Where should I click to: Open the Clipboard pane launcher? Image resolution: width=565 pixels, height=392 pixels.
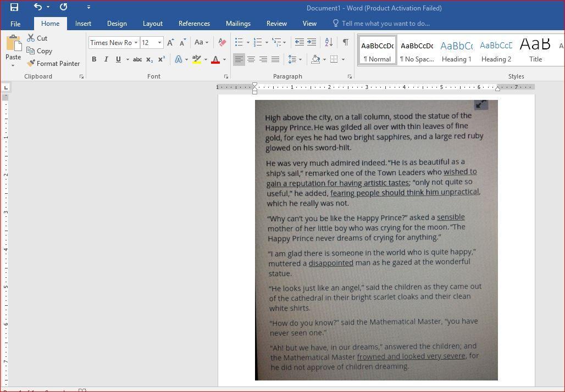81,77
